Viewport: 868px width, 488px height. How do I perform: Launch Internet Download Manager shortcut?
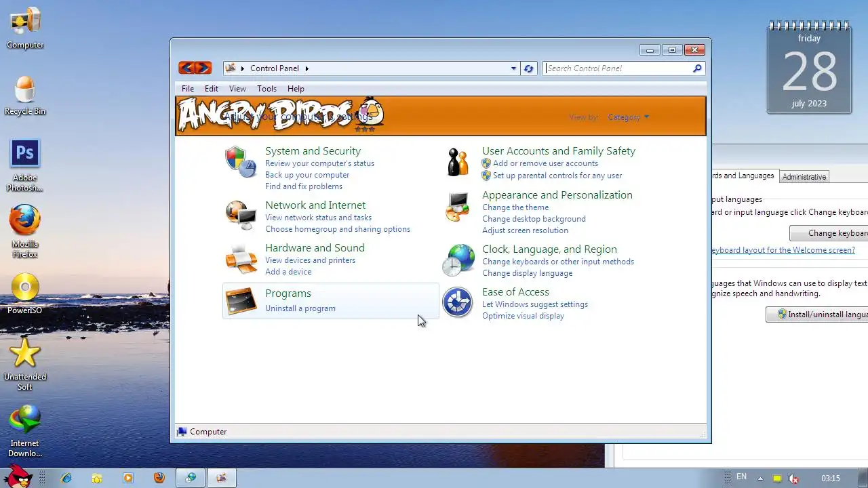pyautogui.click(x=25, y=431)
